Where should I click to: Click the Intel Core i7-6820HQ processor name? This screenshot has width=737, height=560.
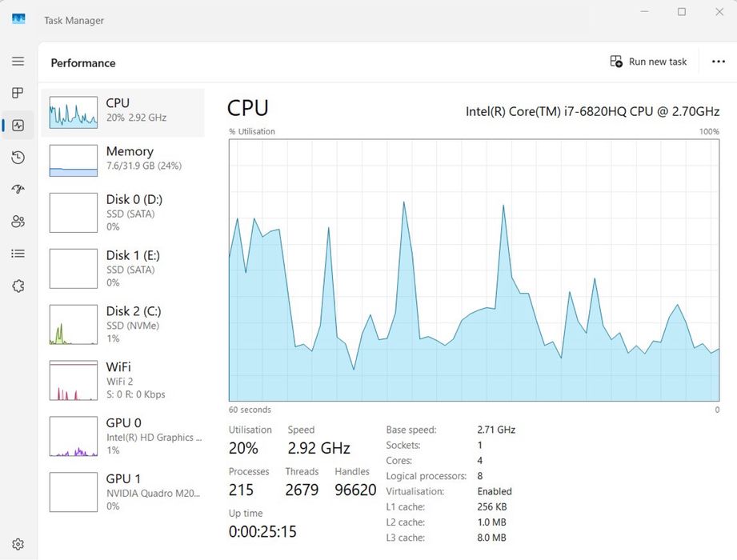coord(592,111)
